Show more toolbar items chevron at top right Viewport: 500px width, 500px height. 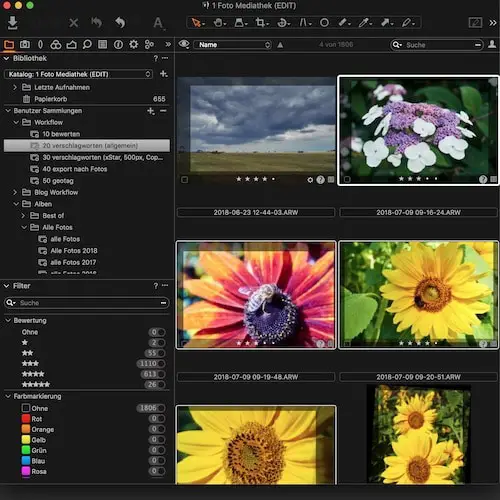(493, 23)
